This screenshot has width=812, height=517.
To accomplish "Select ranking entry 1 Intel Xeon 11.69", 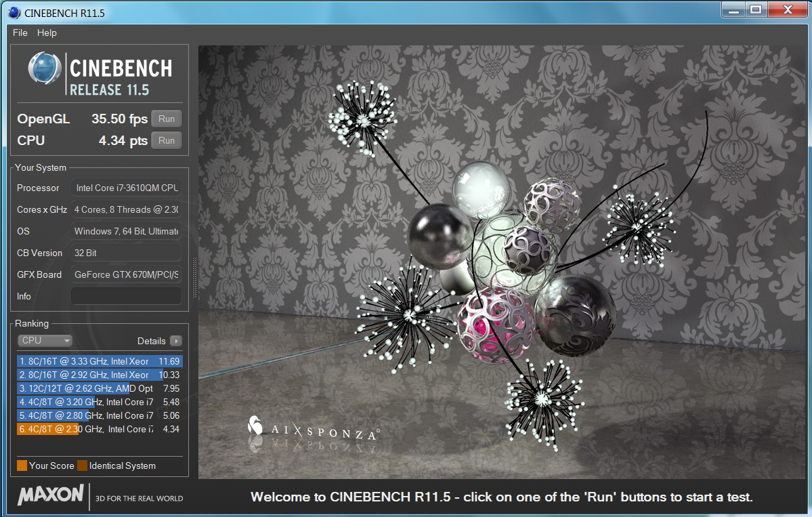I will (x=100, y=361).
